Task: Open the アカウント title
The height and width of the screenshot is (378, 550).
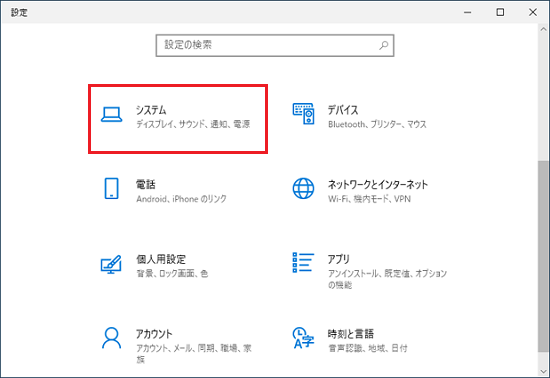Action: [x=154, y=334]
